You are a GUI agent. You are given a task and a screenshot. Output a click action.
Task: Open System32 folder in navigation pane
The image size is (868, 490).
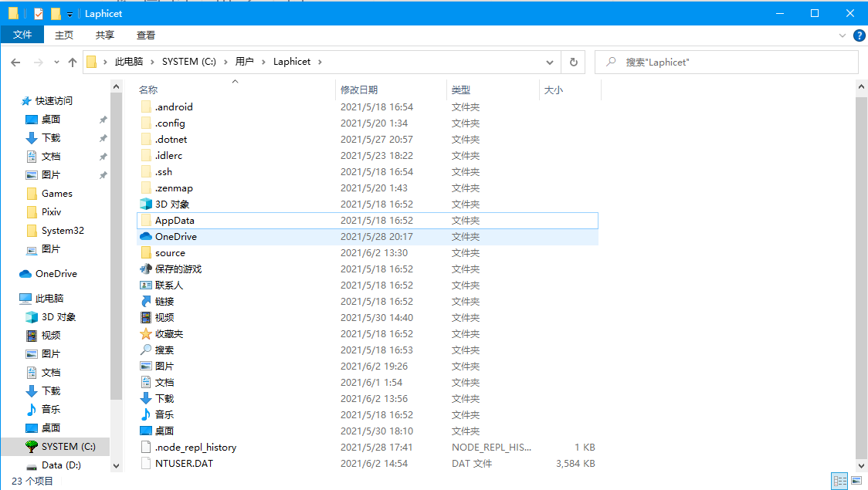[x=63, y=231]
